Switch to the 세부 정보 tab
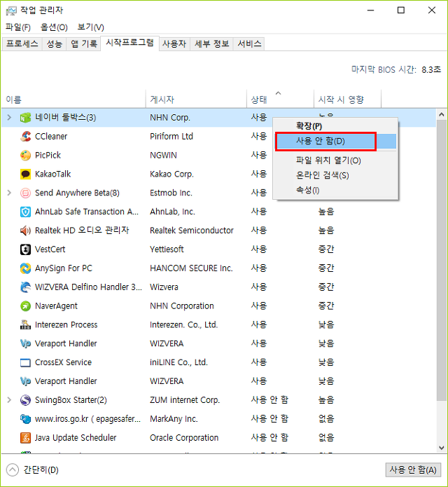The height and width of the screenshot is (487, 448). (212, 43)
